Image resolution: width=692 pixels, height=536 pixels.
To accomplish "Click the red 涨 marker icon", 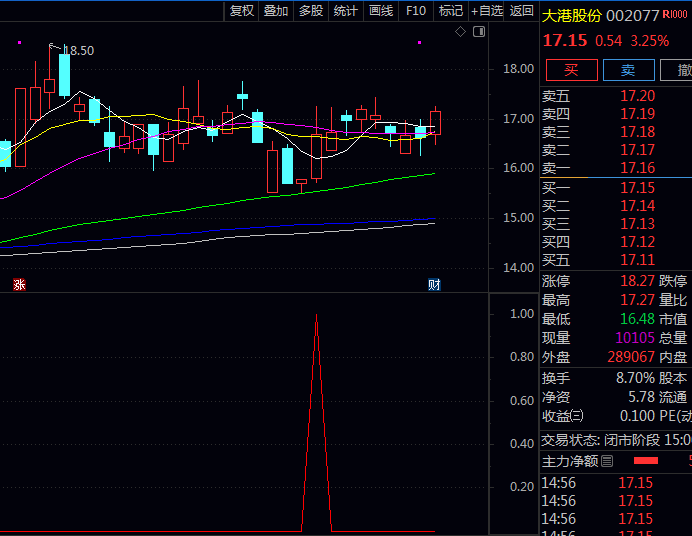I will (x=19, y=285).
